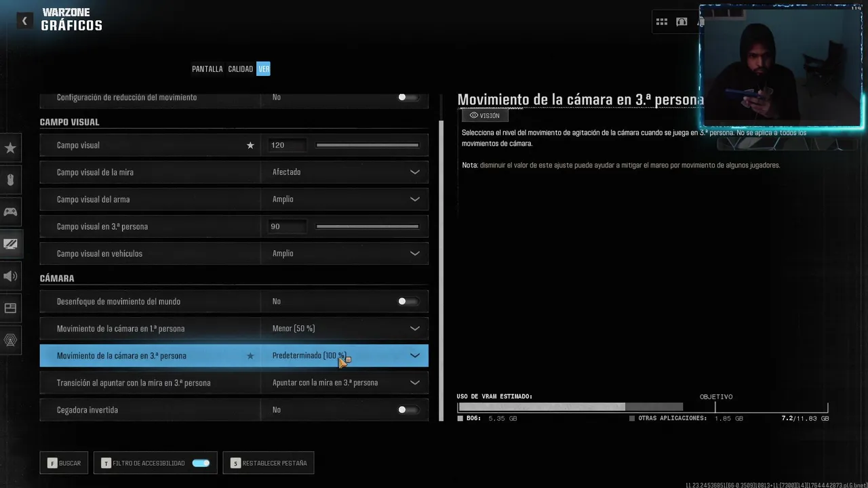Select Configuración de reducción del movimiento label
The image size is (868, 488).
127,98
